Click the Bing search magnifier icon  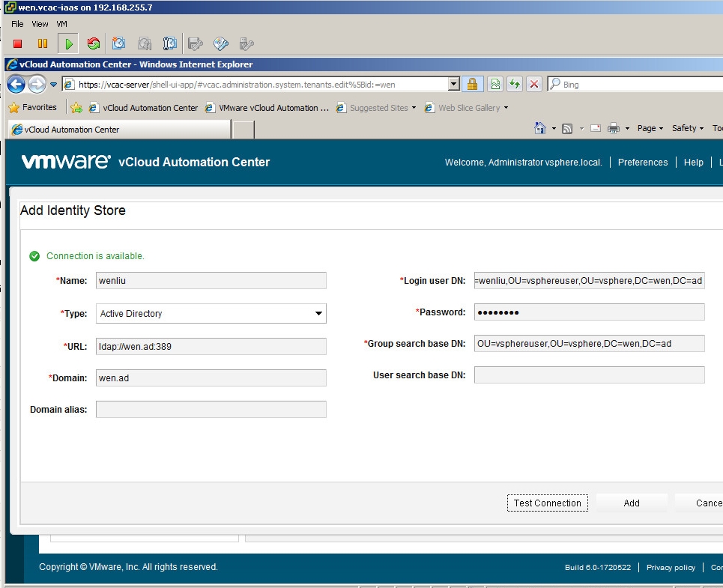coord(555,84)
